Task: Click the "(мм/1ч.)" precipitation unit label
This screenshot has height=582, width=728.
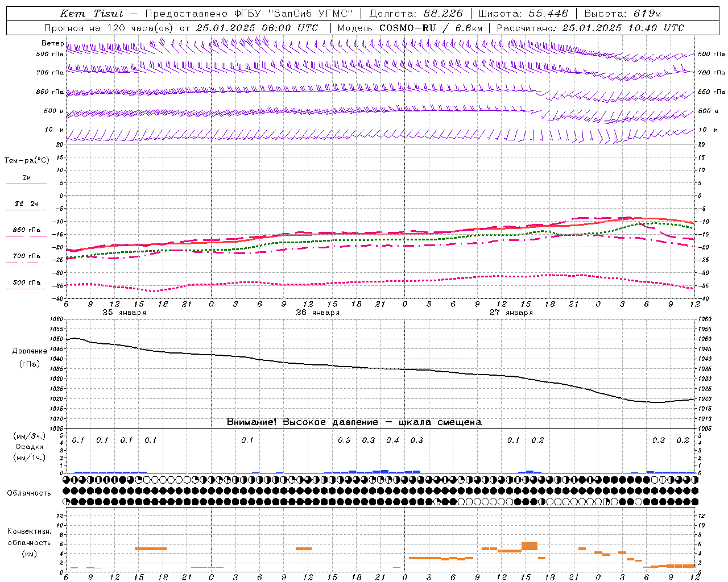Action: click(30, 457)
